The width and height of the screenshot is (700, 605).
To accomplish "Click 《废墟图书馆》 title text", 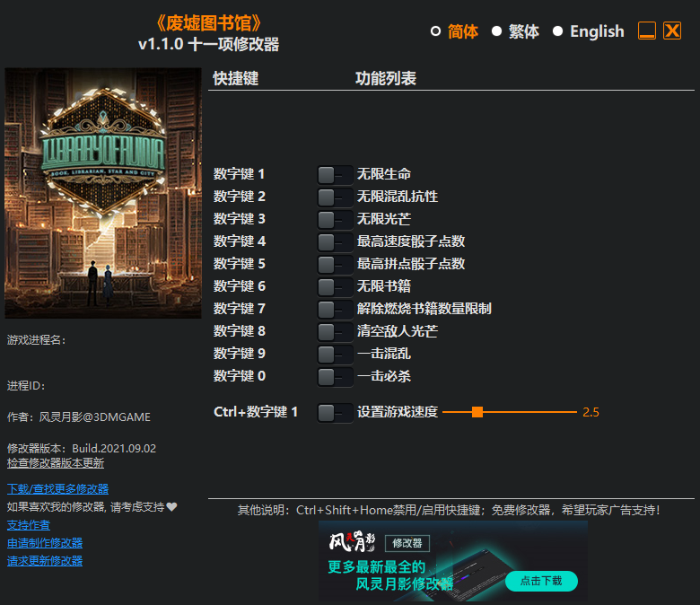I will (208, 23).
